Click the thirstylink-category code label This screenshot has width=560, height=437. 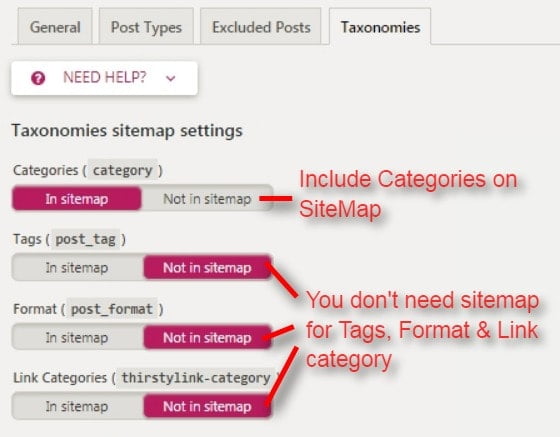[x=196, y=377]
